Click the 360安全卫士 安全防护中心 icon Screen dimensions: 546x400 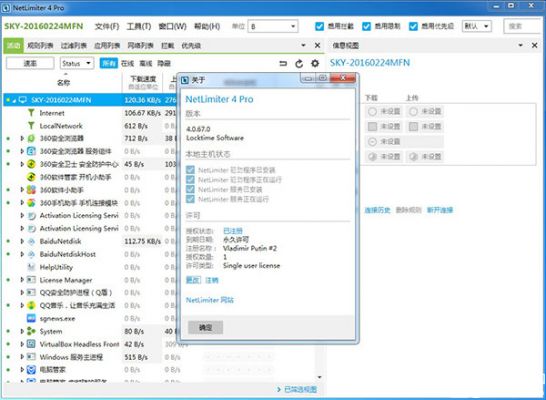pos(31,164)
